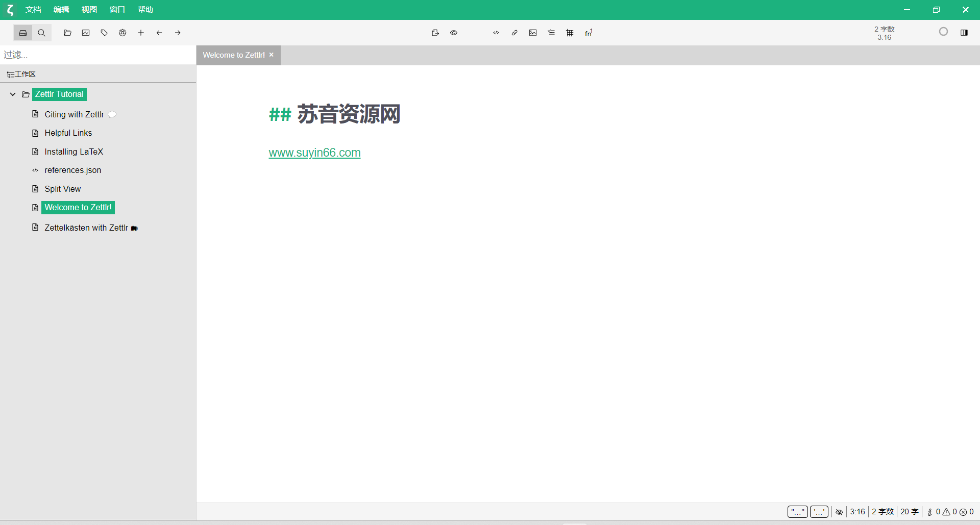Toggle the hidden characters icon in status bar
The width and height of the screenshot is (980, 525).
[x=839, y=512]
